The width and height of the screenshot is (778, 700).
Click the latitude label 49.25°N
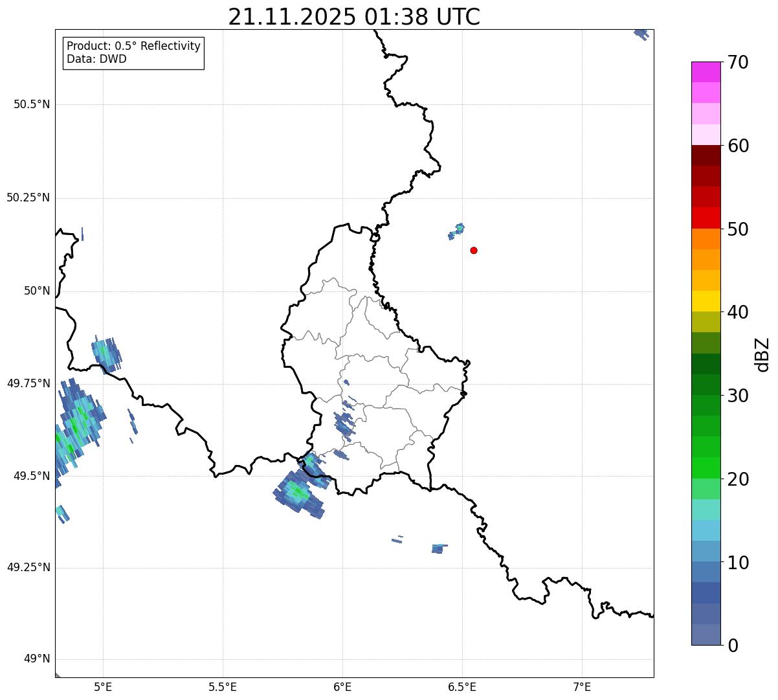(28, 568)
